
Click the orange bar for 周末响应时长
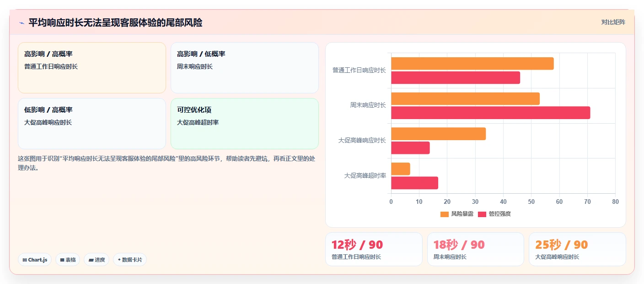[x=465, y=98]
